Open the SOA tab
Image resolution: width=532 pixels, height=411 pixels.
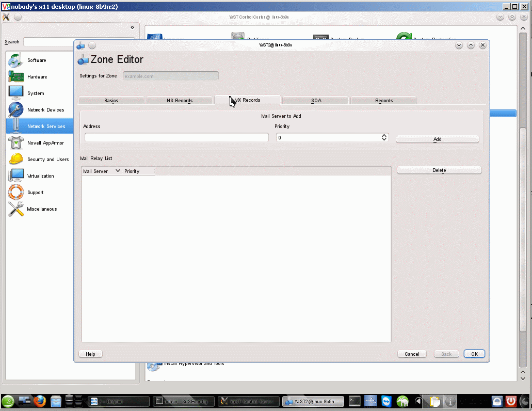click(x=316, y=101)
